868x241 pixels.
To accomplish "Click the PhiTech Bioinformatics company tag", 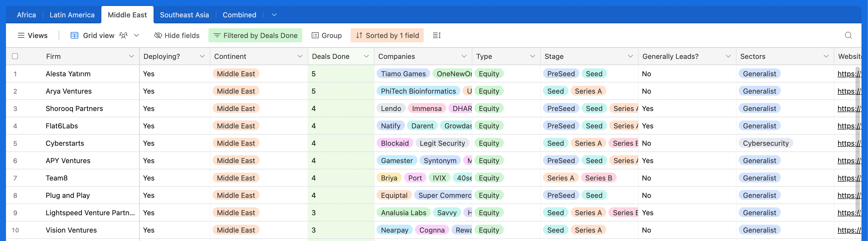I will pyautogui.click(x=418, y=91).
